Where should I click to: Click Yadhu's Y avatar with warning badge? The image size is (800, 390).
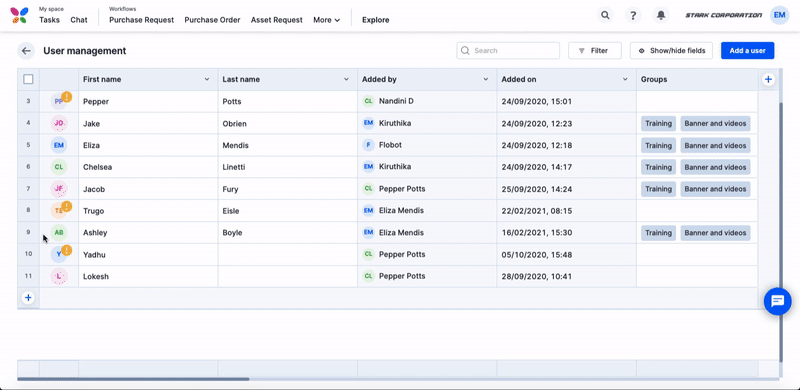59,254
